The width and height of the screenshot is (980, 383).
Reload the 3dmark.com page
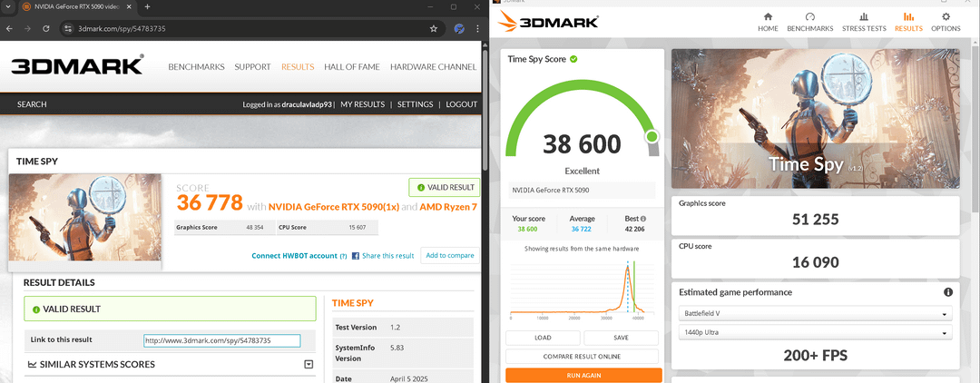point(46,29)
